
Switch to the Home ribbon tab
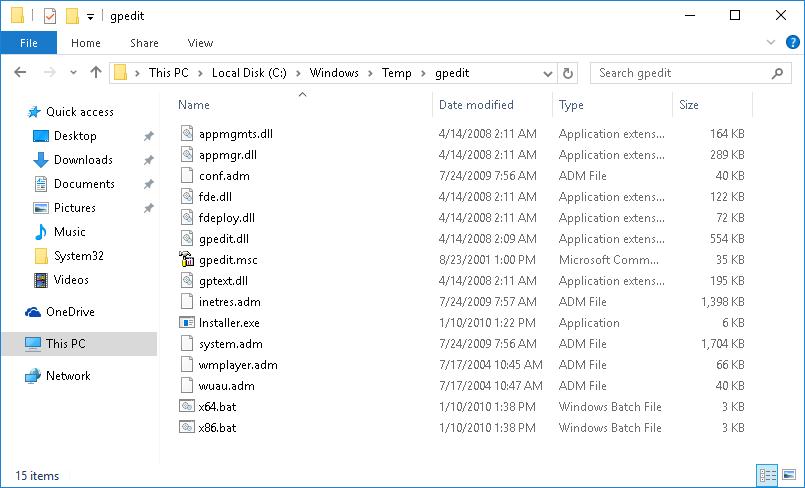tap(86, 43)
